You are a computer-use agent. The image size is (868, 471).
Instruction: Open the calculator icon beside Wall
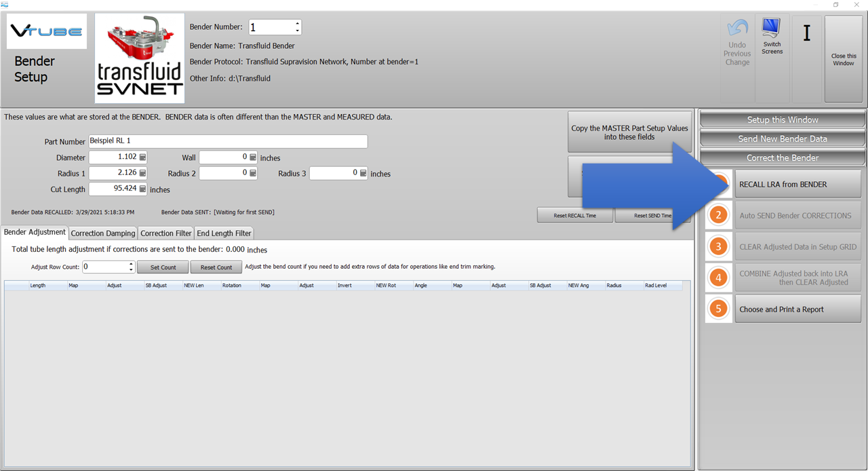coord(253,157)
